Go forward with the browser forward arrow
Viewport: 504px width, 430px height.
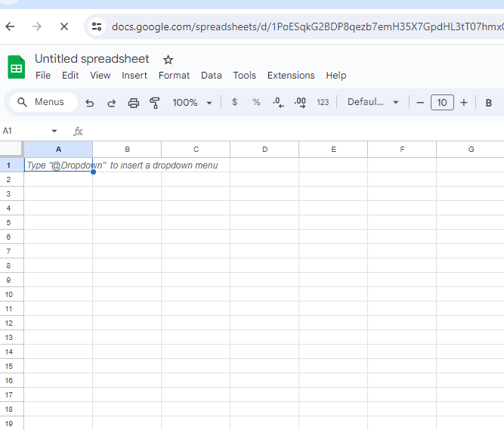37,26
